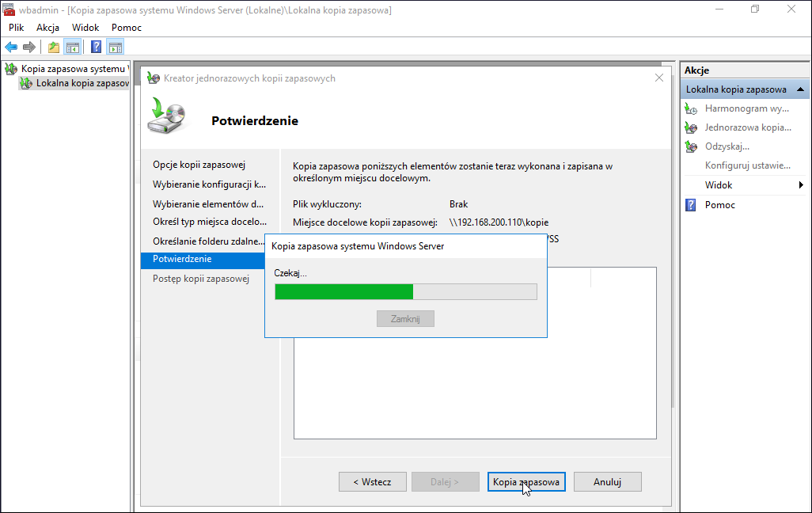Click the Wstecz button
The height and width of the screenshot is (513, 812).
coord(372,482)
